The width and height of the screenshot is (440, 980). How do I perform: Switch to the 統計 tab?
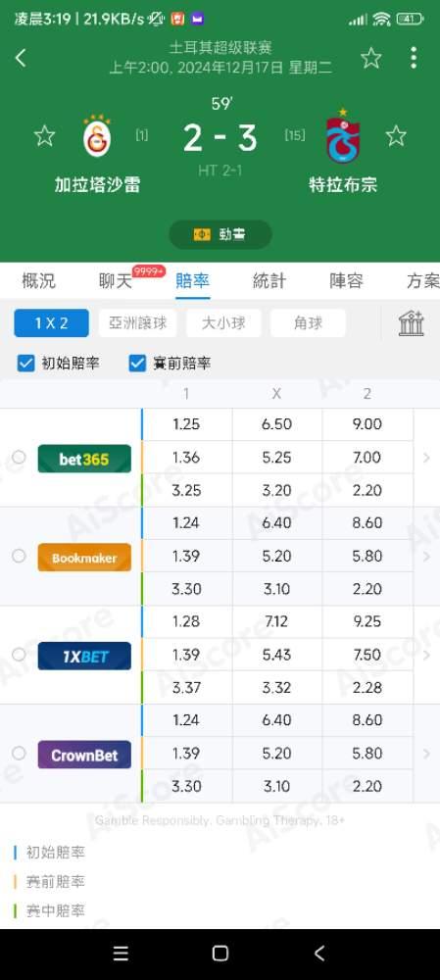[x=269, y=281]
